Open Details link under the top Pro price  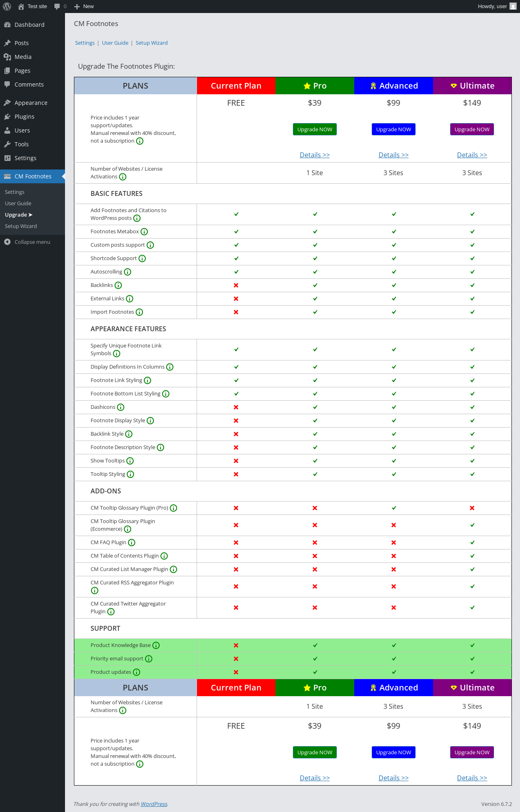click(x=315, y=155)
